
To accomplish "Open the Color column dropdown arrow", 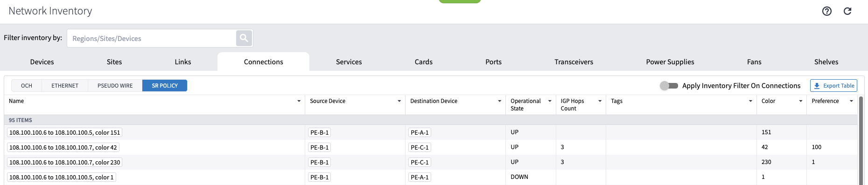I will (800, 101).
